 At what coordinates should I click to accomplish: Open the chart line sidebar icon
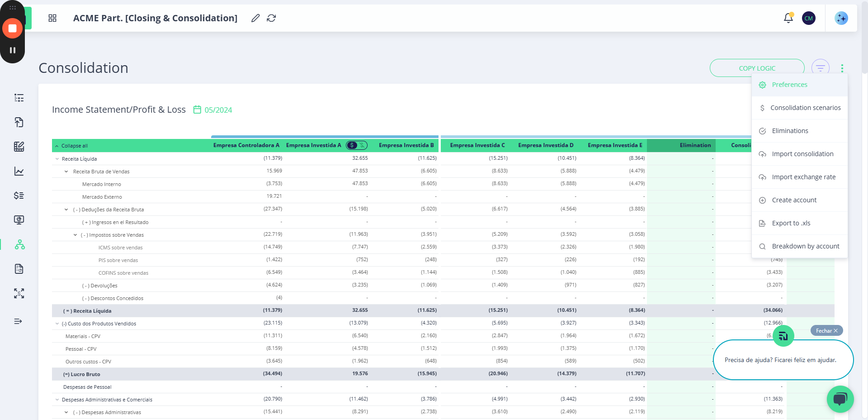pyautogui.click(x=19, y=171)
